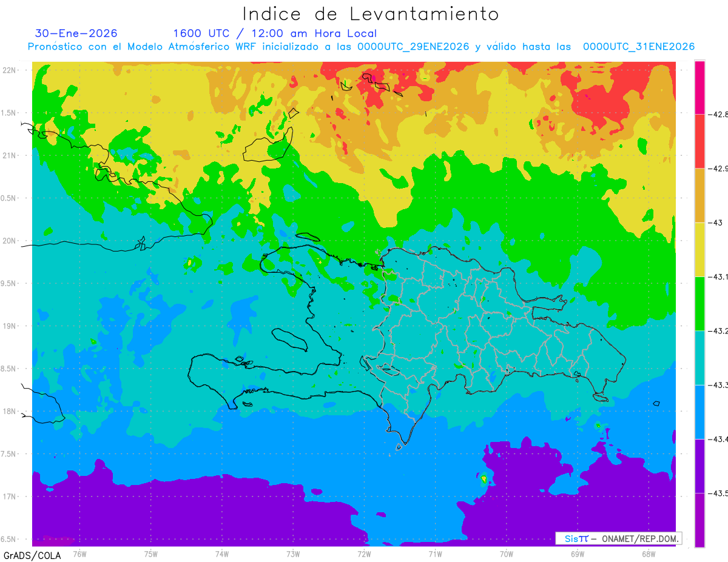Click the 1.5N latitude label

[9, 113]
